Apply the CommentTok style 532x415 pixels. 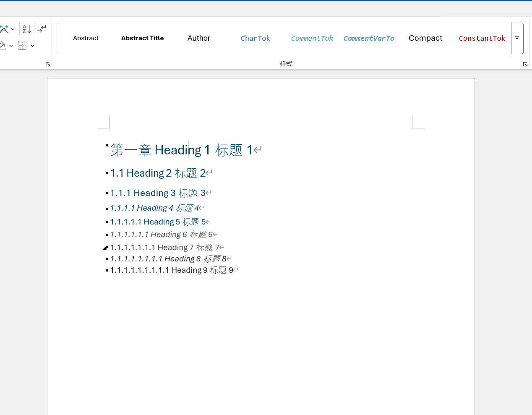click(x=312, y=38)
